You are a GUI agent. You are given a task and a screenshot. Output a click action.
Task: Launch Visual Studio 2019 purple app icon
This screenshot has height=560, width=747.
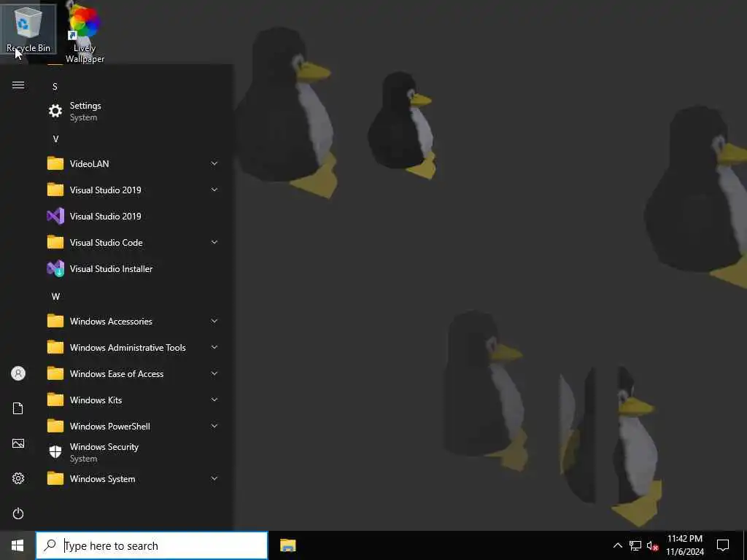[55, 216]
